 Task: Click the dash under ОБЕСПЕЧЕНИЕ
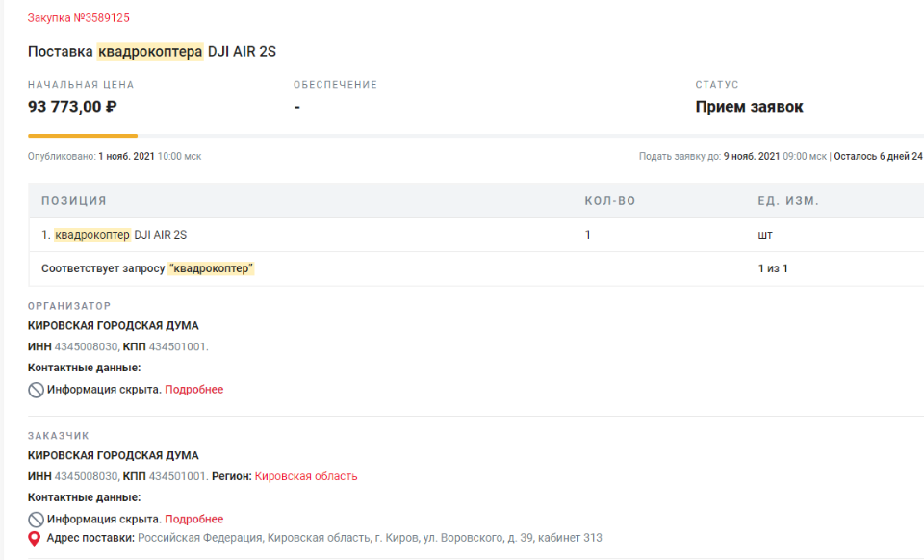click(297, 107)
